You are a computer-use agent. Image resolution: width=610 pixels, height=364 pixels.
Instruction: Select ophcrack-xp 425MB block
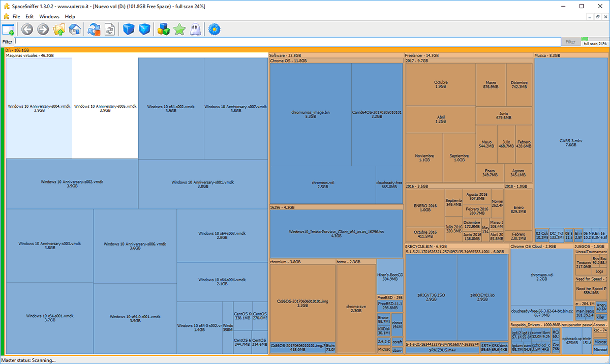tap(571, 341)
